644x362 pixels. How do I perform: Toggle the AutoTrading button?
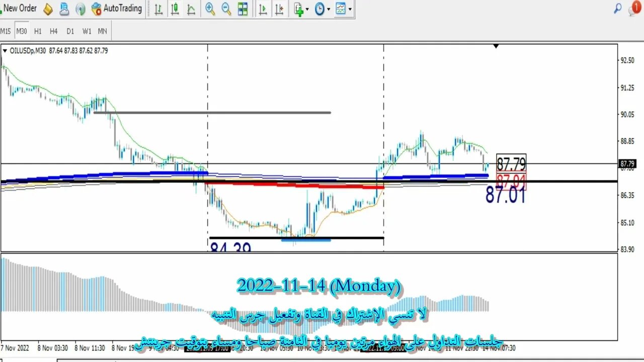(x=117, y=9)
